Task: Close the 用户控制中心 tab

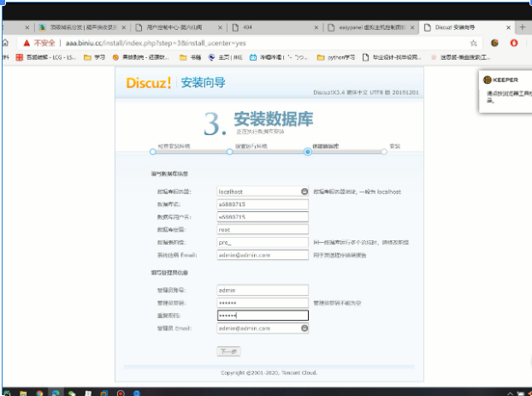Action: (220, 27)
